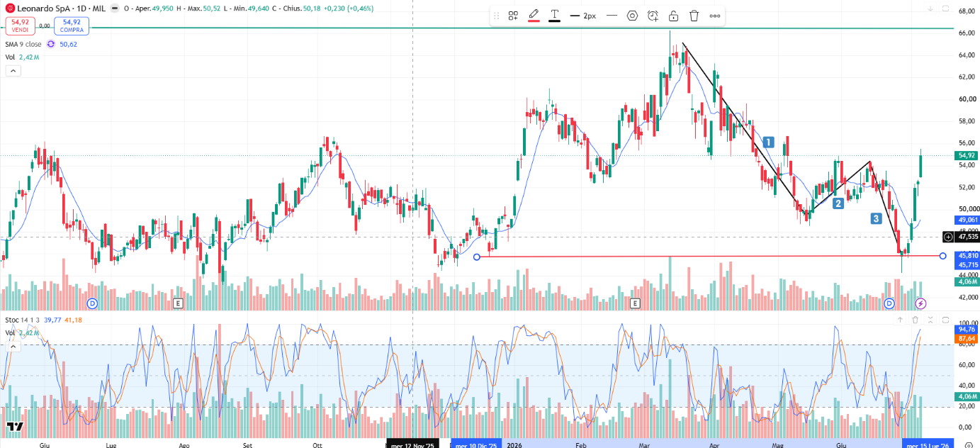Collapse the stochastic pane
The width and height of the screenshot is (980, 448).
point(930,320)
